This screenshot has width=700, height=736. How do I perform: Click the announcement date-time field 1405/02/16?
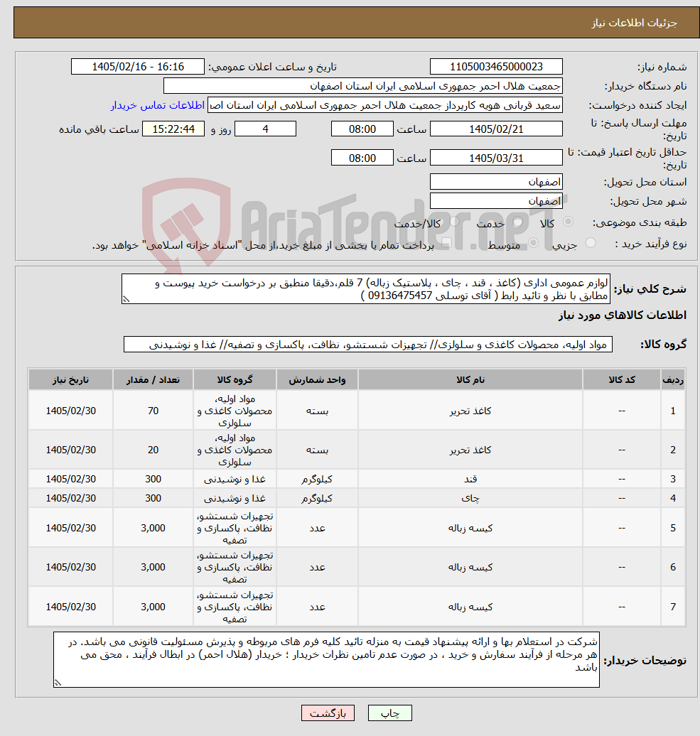pos(138,67)
